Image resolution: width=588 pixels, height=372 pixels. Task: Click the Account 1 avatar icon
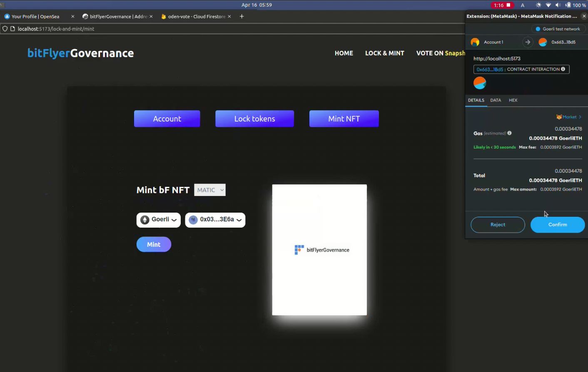(x=475, y=42)
